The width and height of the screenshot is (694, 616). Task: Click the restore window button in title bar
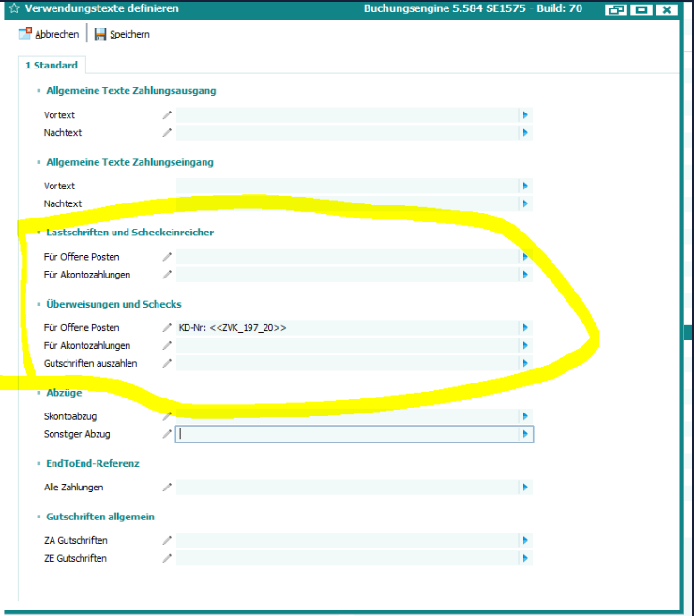(615, 9)
